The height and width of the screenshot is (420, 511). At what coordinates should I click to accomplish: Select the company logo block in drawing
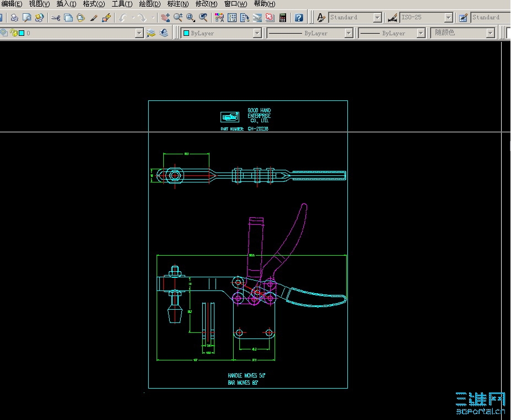click(x=230, y=117)
